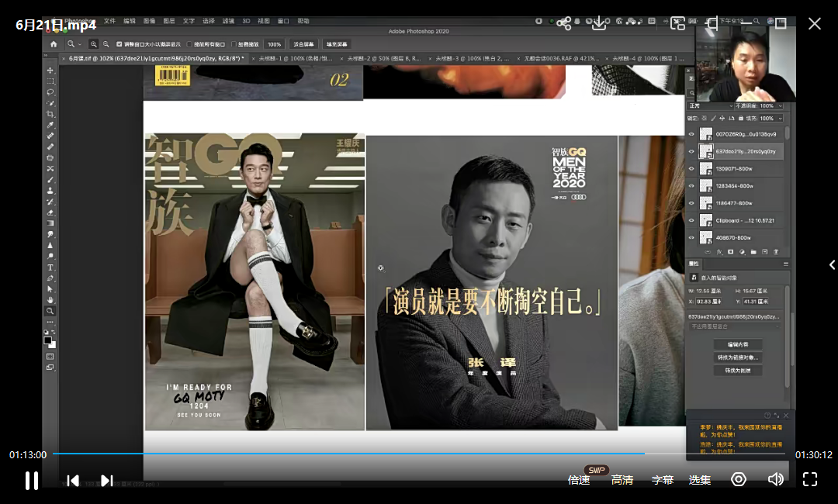Click the 100% zoom button

click(x=274, y=44)
